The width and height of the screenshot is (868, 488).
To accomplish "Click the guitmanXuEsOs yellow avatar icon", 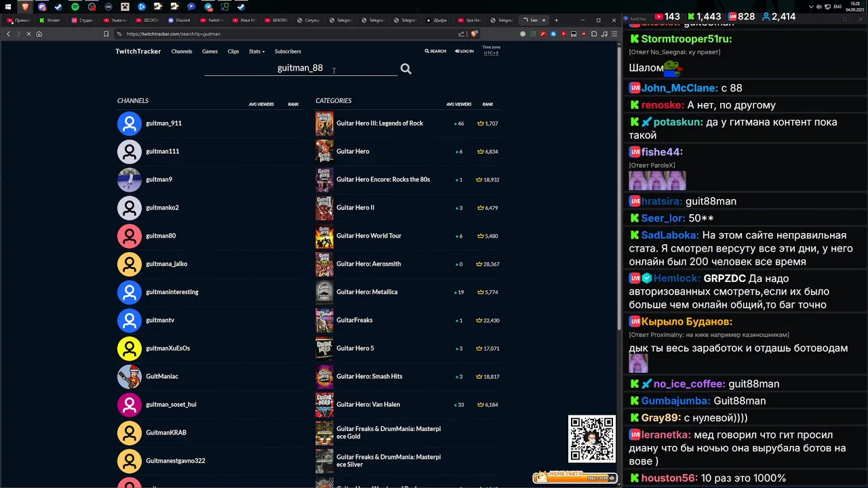I will (x=129, y=348).
